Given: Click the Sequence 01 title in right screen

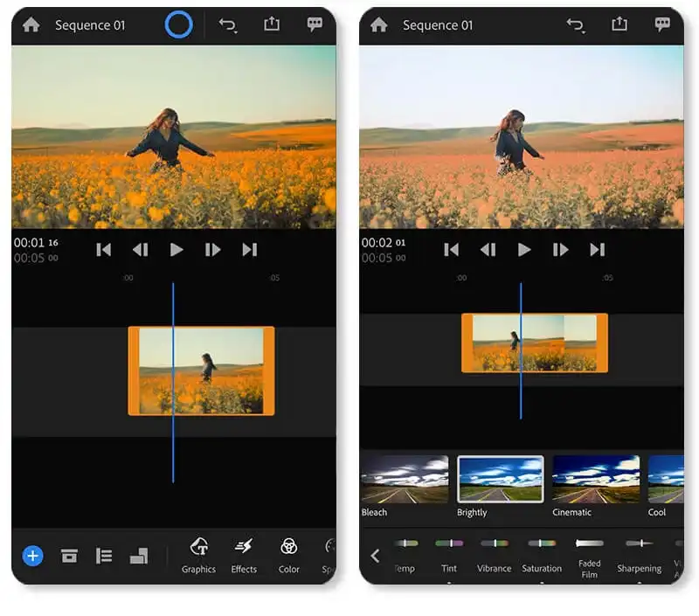Looking at the screenshot, I should (x=438, y=25).
